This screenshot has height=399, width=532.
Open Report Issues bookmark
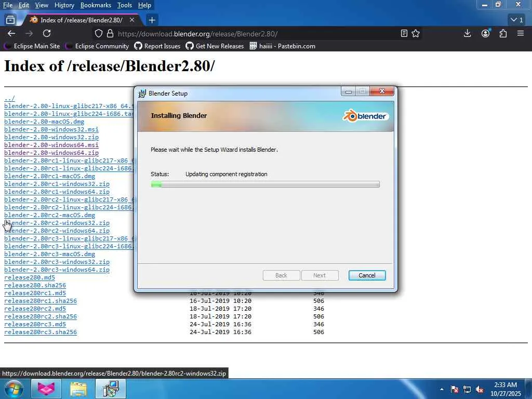tap(157, 46)
